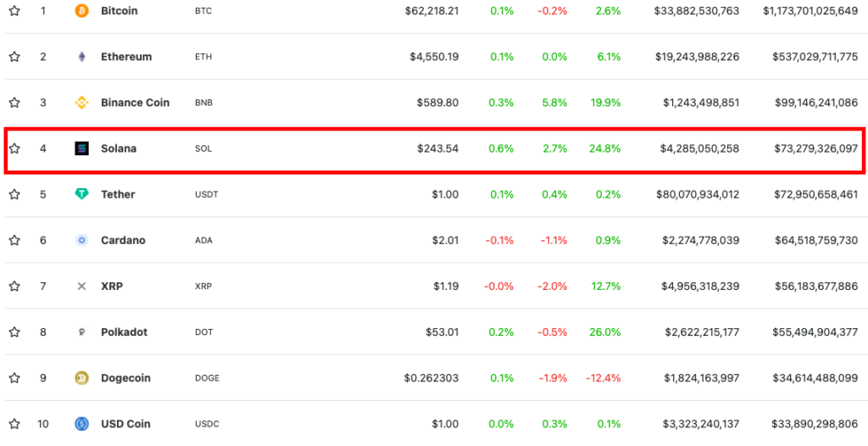
Task: Open the Tether coin name link
Action: pyautogui.click(x=118, y=194)
